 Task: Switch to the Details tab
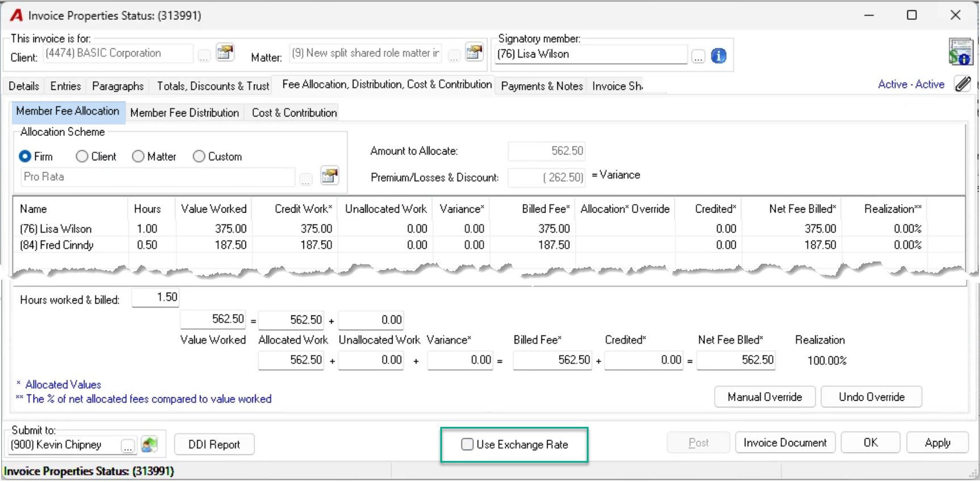(x=24, y=86)
